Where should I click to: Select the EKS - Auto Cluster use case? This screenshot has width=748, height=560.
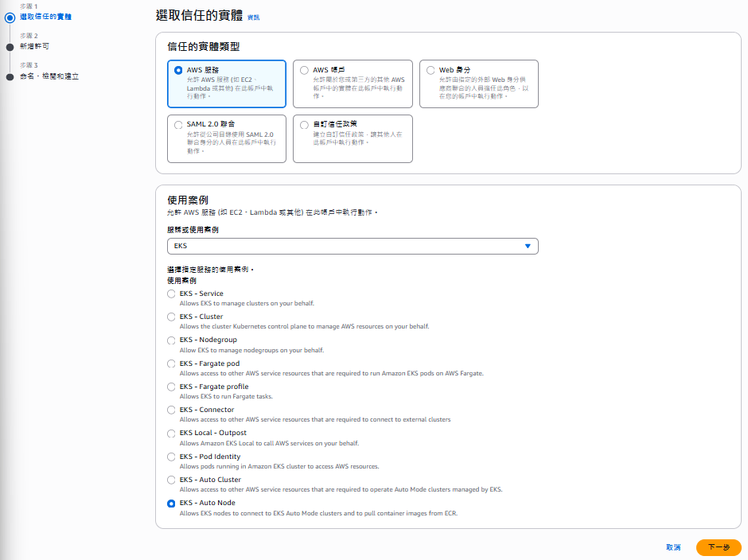coord(171,480)
